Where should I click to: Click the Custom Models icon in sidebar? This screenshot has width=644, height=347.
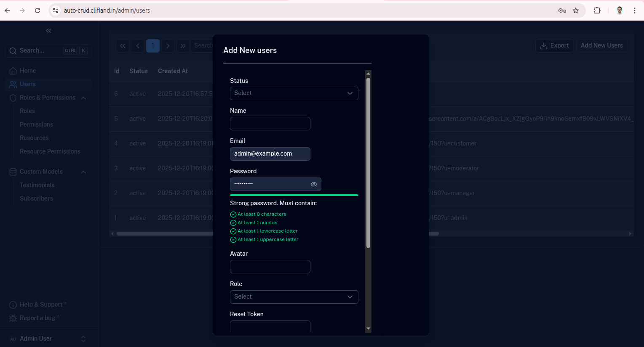[x=13, y=171]
